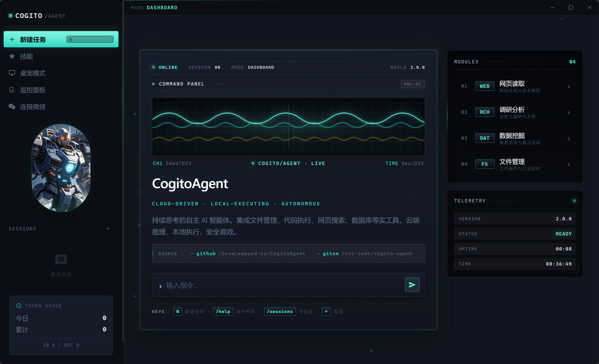Click the DAT module badge
The image size is (599, 364).
pos(485,138)
